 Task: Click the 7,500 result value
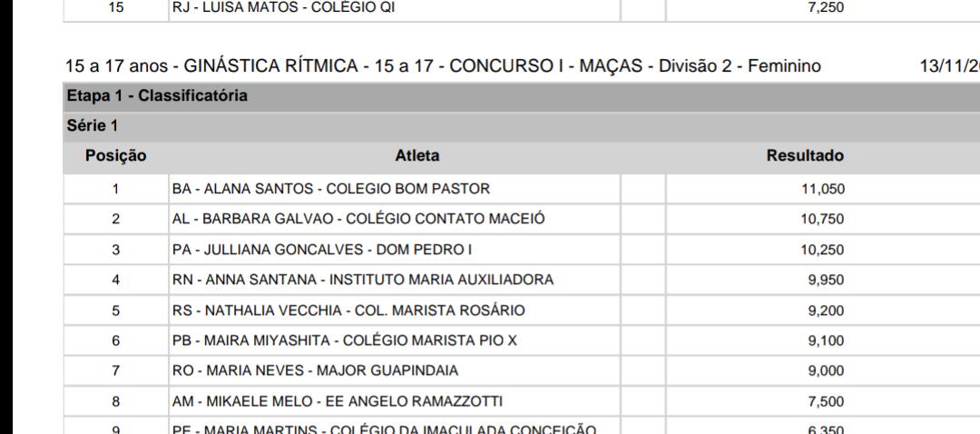(828, 401)
